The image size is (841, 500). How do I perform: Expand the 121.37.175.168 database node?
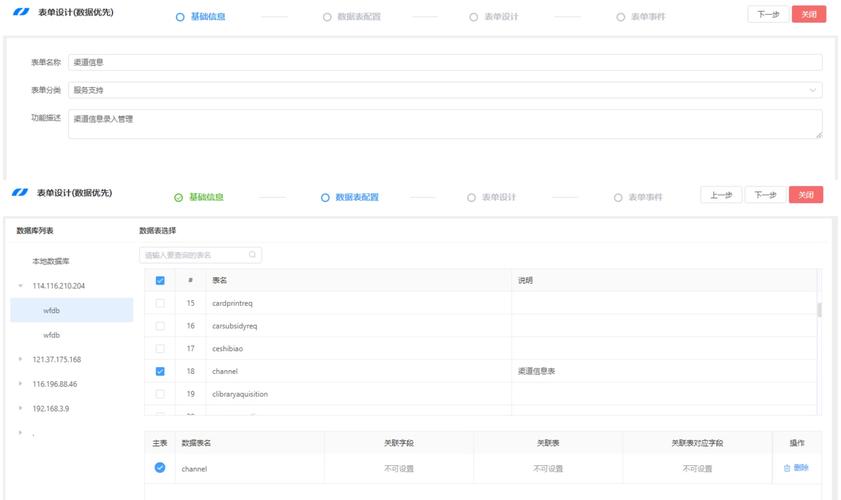point(20,359)
